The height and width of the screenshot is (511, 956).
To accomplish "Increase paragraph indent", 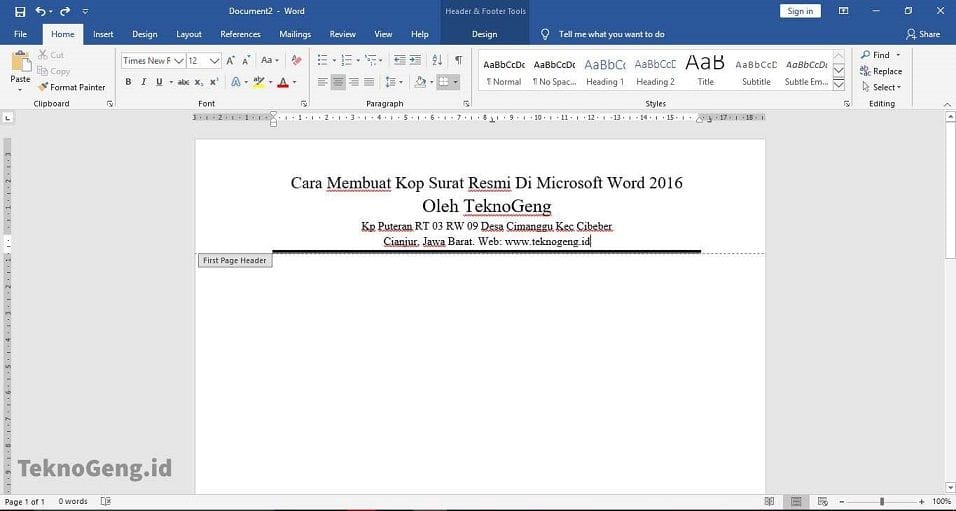I will [415, 60].
